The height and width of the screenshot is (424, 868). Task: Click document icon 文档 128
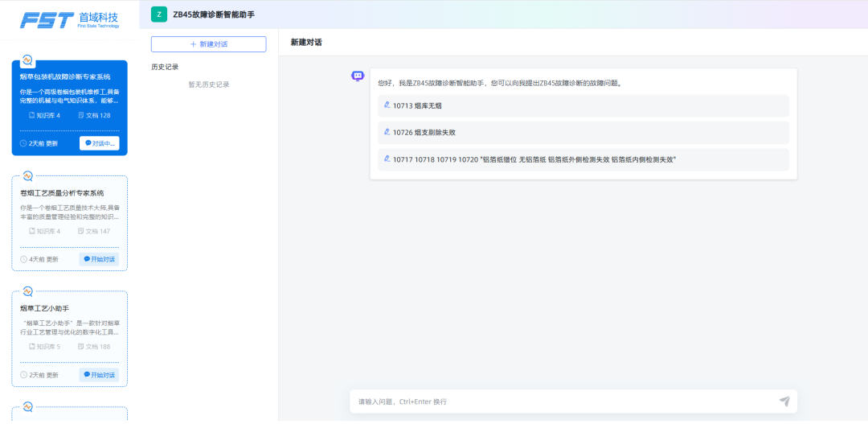pos(81,115)
